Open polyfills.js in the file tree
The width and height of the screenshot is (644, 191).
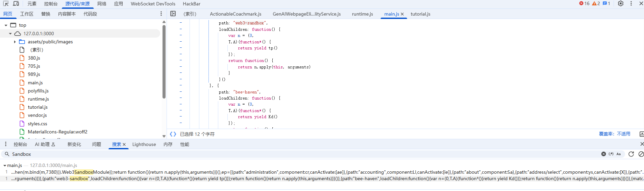pyautogui.click(x=38, y=91)
